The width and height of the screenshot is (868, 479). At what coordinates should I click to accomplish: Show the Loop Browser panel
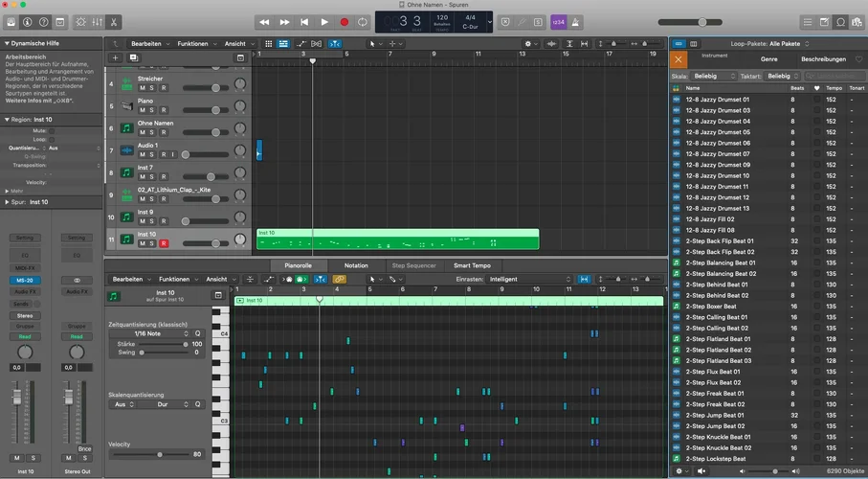coord(840,22)
